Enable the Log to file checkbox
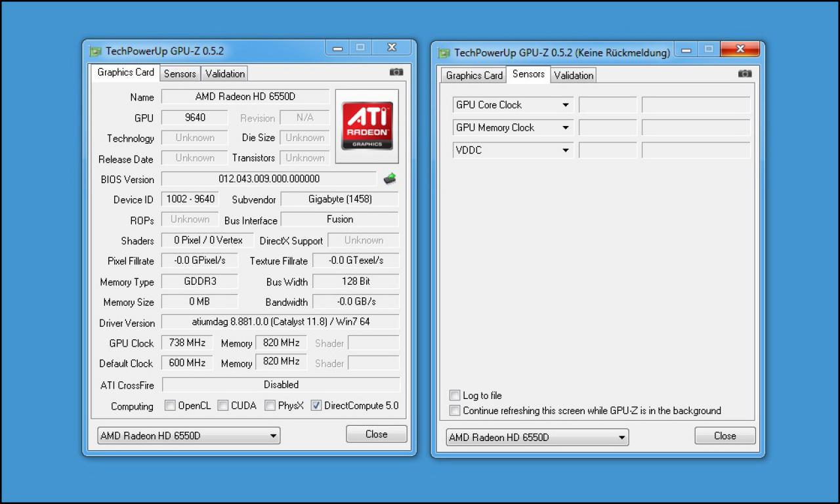 455,395
